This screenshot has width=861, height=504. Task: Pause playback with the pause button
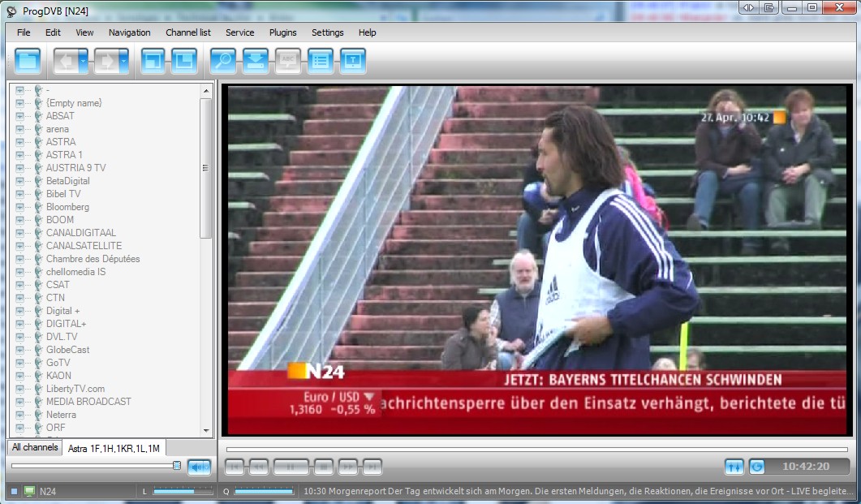click(x=291, y=467)
